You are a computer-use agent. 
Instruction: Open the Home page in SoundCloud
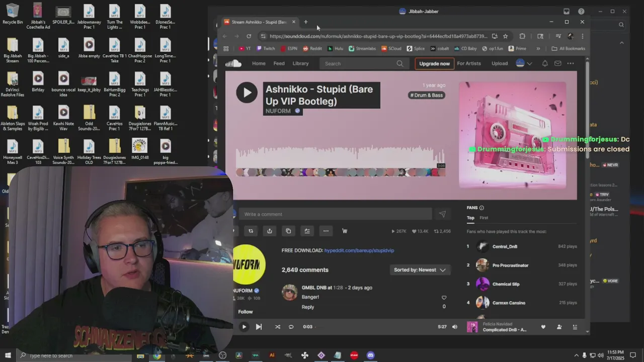tap(259, 63)
